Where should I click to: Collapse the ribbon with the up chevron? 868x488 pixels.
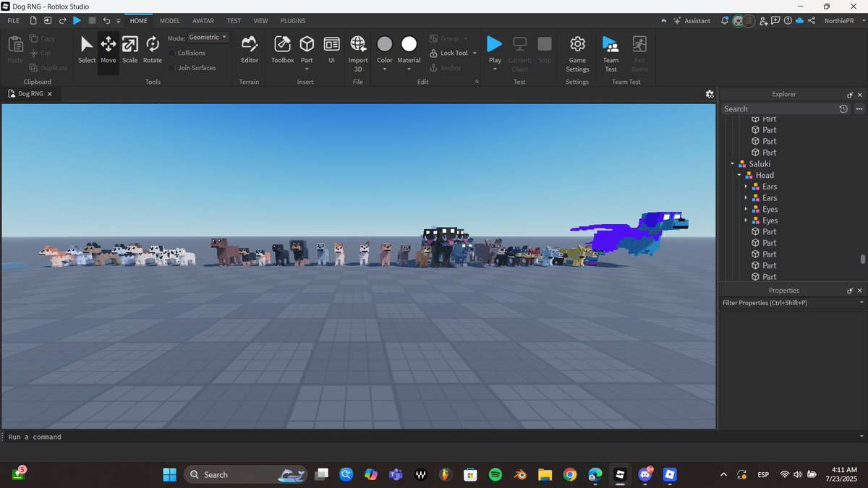pos(664,21)
